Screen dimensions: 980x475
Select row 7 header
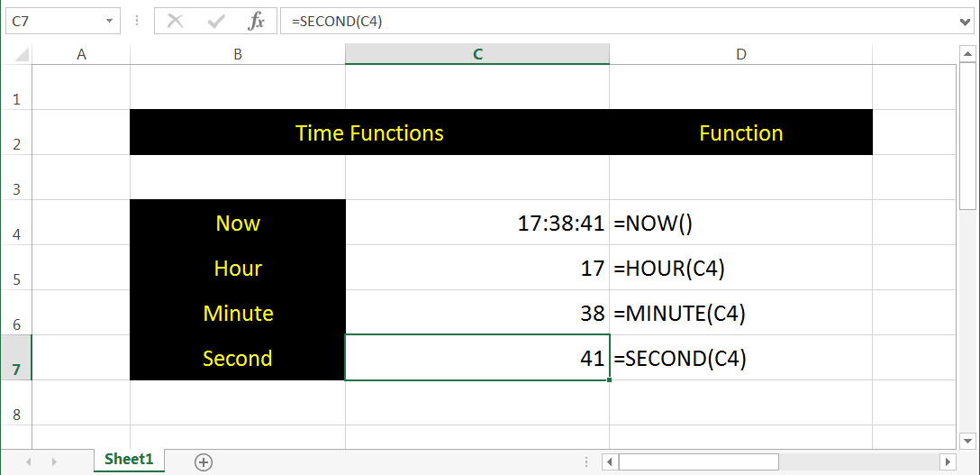16,358
